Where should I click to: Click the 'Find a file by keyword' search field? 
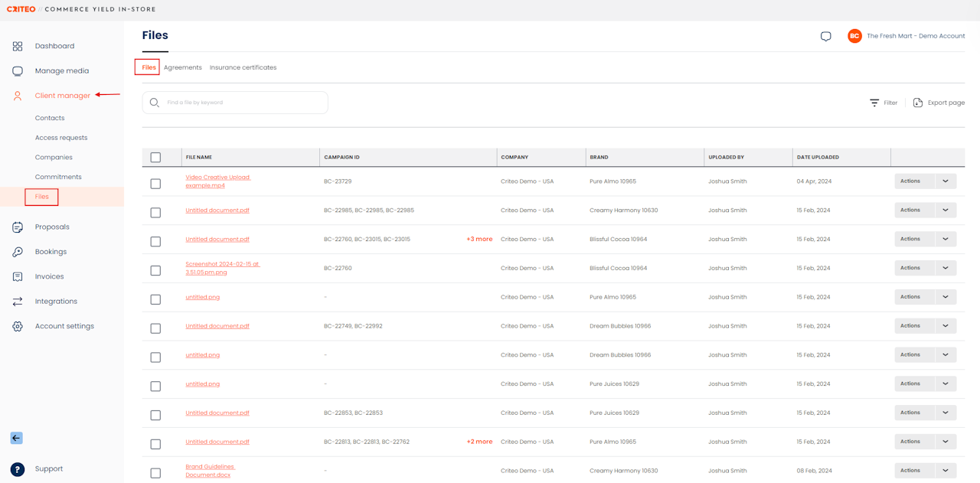coord(242,103)
